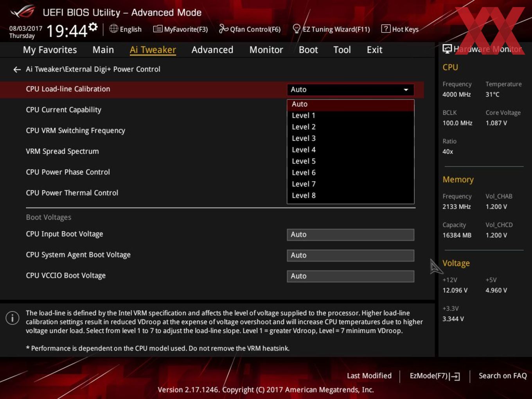Select CPU Power Thermal Control row
This screenshot has width=532, height=399.
coord(72,193)
